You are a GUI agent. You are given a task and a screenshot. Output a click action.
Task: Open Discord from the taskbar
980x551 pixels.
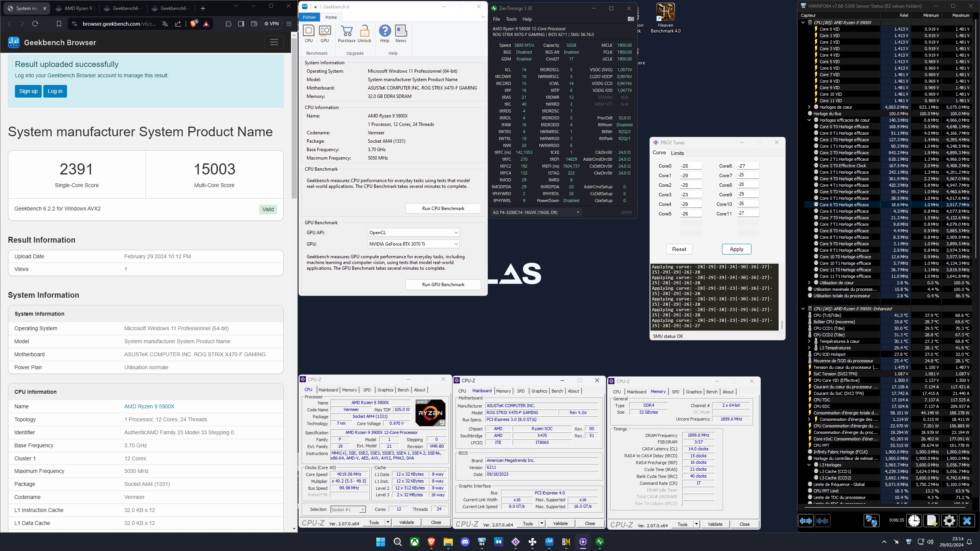coord(465,542)
